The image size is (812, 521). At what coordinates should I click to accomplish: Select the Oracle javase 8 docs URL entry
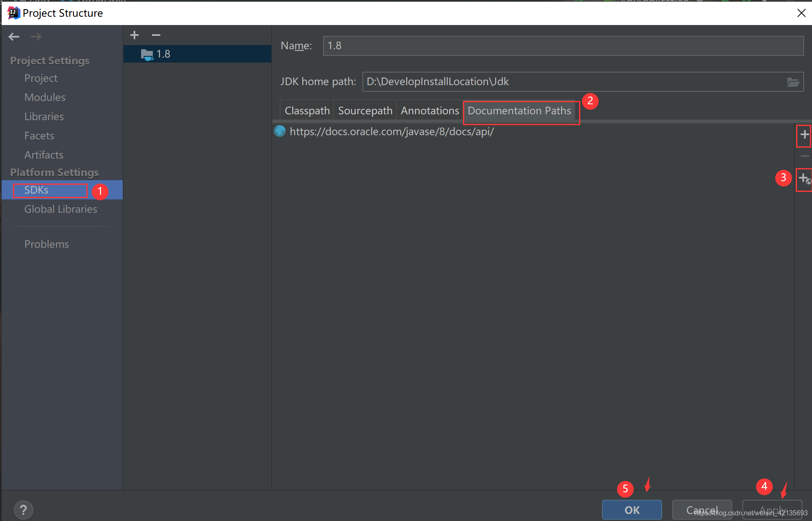click(391, 132)
